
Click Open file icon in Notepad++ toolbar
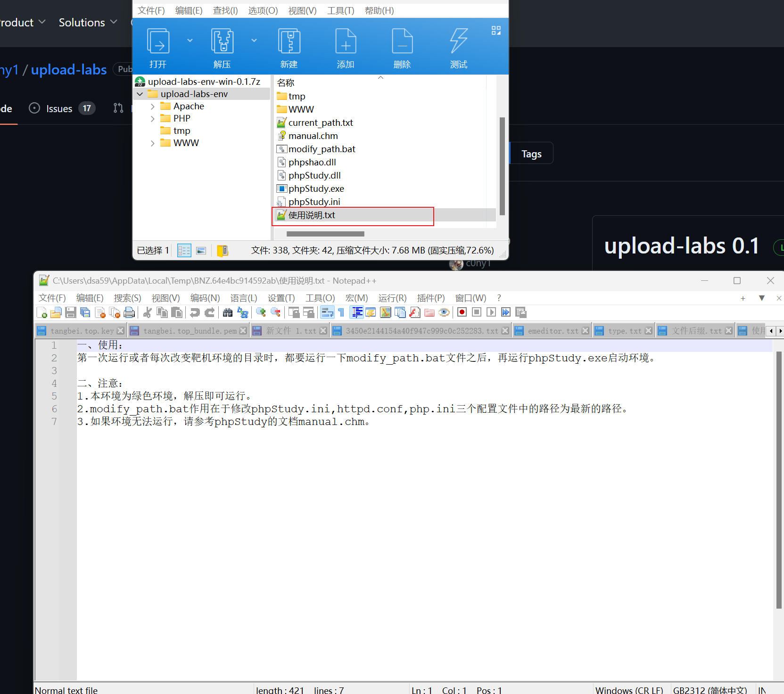56,312
